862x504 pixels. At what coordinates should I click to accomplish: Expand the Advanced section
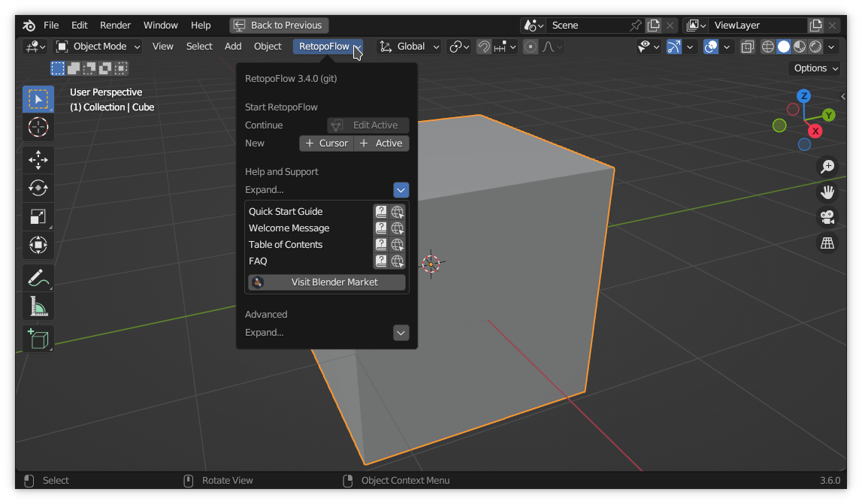[x=401, y=333]
